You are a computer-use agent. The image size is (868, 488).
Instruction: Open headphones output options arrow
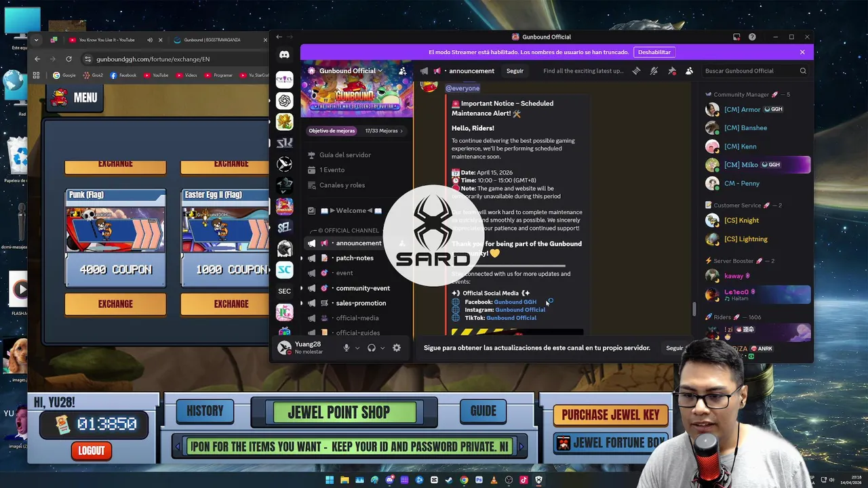coord(382,348)
